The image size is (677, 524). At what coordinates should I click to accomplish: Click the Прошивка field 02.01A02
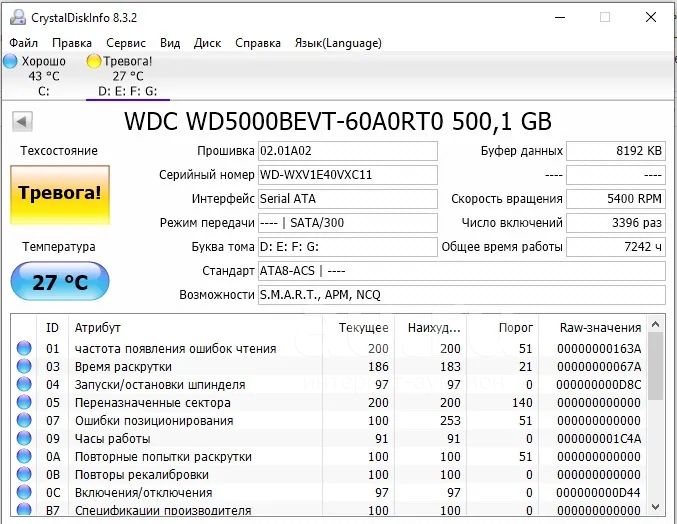point(348,151)
